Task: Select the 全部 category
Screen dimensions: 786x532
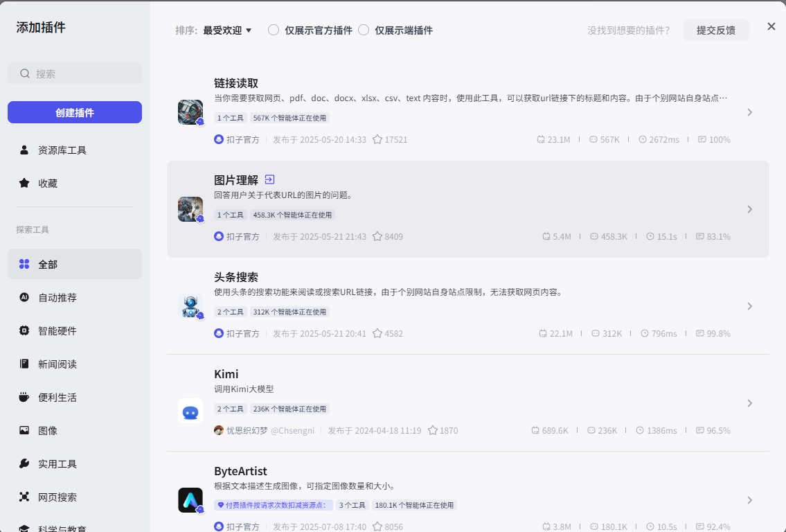Action: click(75, 264)
